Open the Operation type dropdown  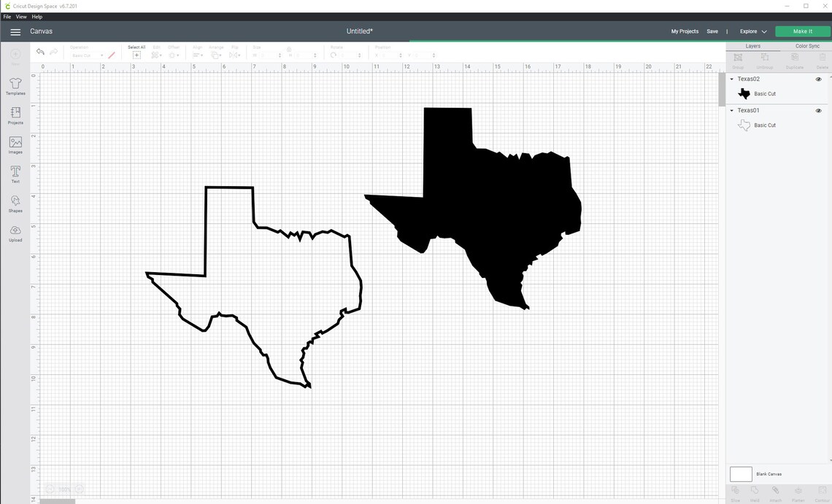click(x=85, y=55)
